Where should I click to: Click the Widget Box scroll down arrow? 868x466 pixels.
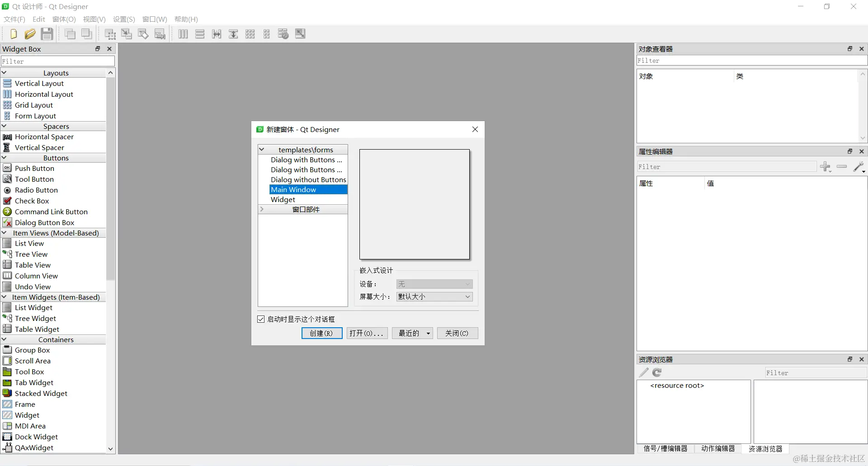coord(111,449)
